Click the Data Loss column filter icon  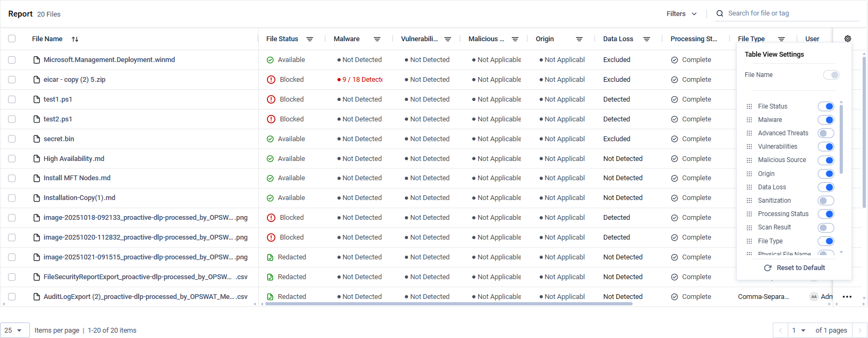click(x=647, y=39)
